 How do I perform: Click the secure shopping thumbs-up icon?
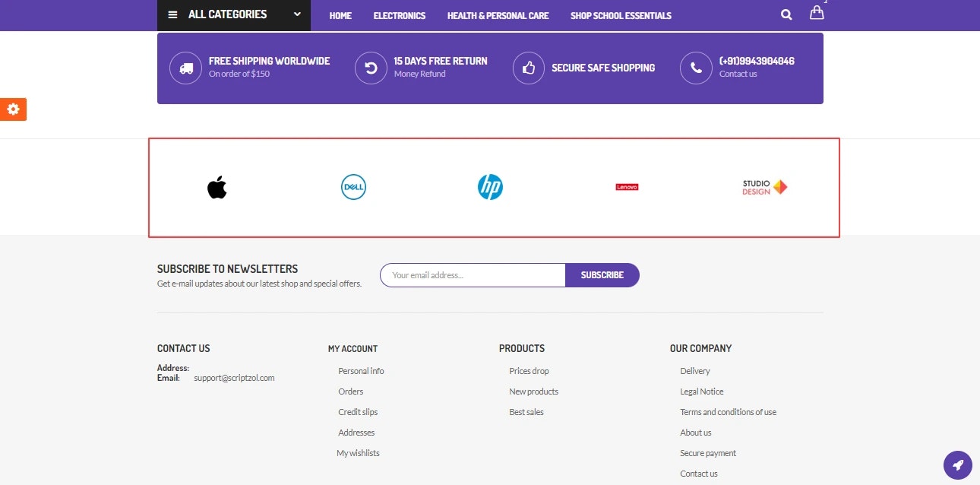pos(529,68)
